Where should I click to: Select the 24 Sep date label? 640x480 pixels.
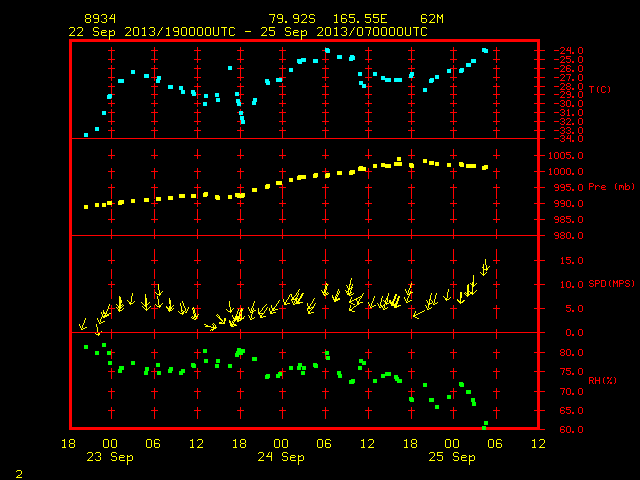point(281,457)
